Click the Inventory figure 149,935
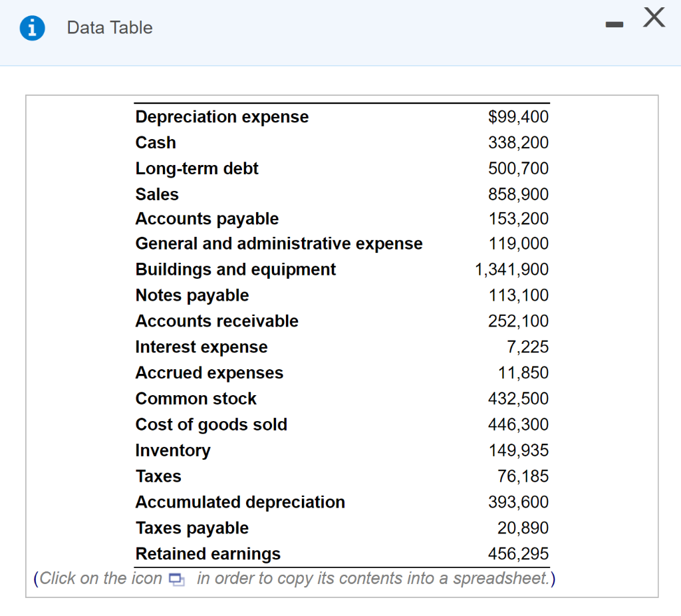681x616 pixels. click(x=519, y=450)
